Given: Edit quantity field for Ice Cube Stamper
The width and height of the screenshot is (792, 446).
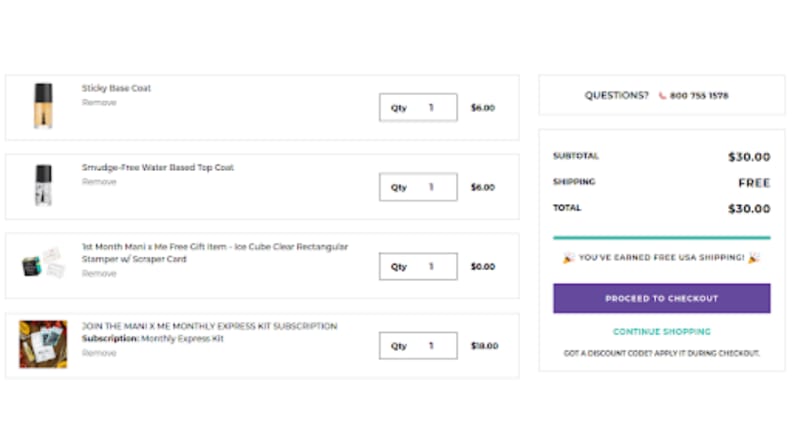Looking at the screenshot, I should click(418, 266).
